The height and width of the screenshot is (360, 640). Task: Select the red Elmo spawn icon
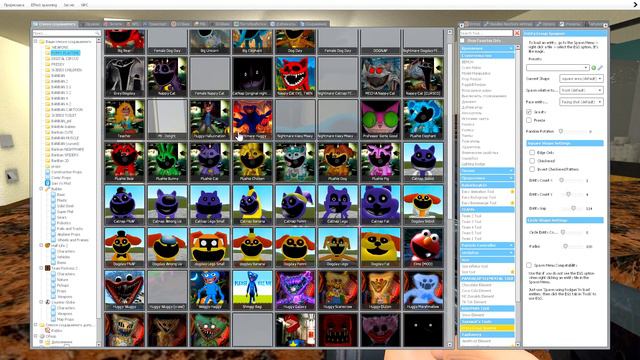(x=423, y=247)
